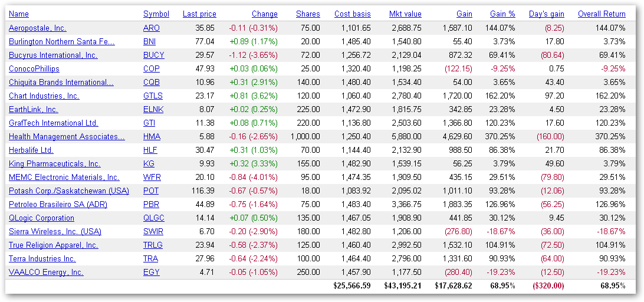
Task: Sort by Change column header
Action: point(264,14)
